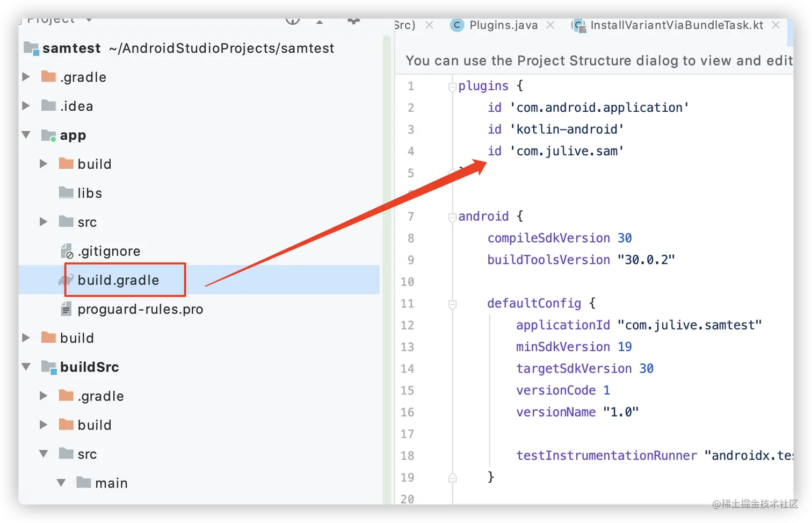Viewport: 812px width, 523px height.
Task: Click the Project Structure dialog notification banner
Action: pyautogui.click(x=594, y=60)
